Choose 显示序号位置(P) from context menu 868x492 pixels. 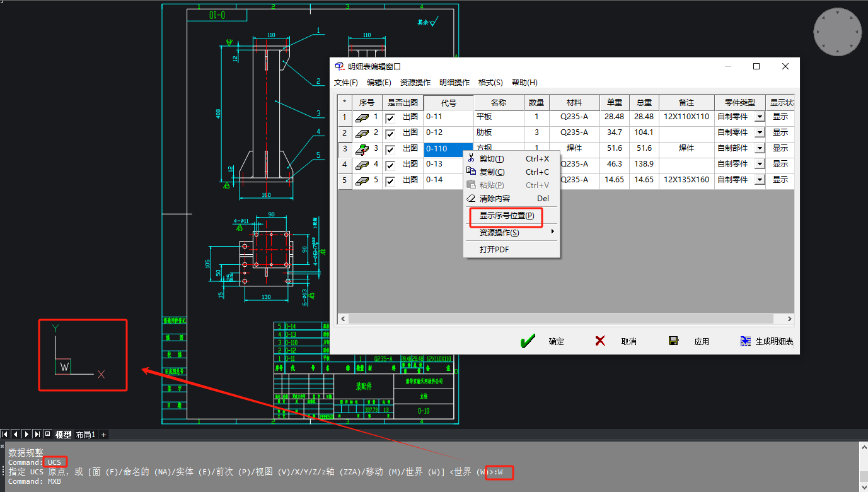pos(511,216)
